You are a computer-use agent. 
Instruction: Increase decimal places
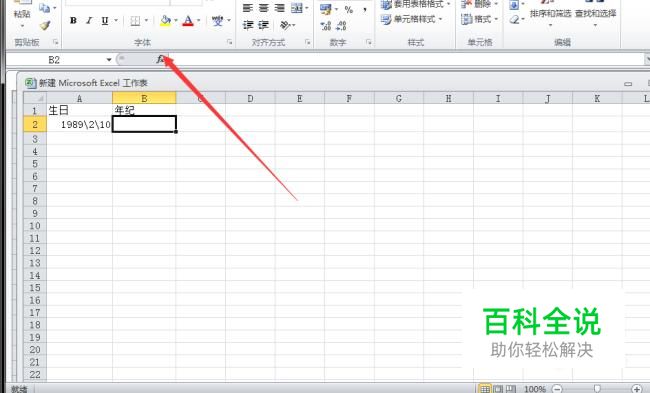pyautogui.click(x=326, y=26)
